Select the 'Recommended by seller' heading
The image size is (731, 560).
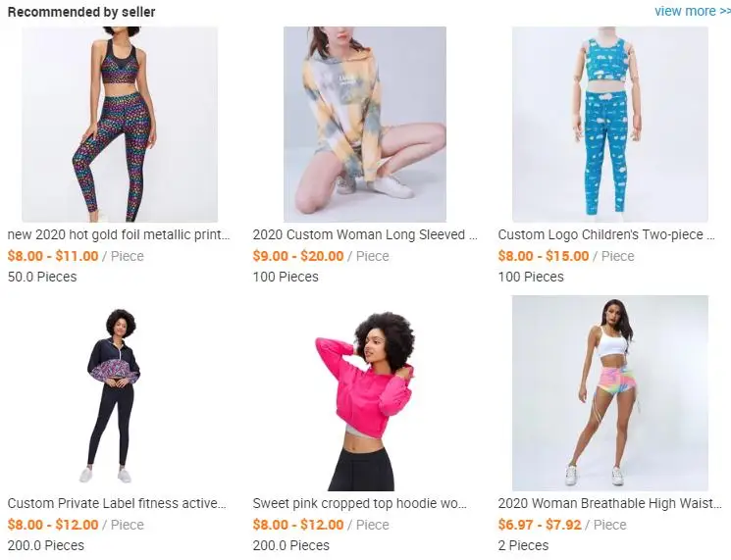pyautogui.click(x=81, y=12)
